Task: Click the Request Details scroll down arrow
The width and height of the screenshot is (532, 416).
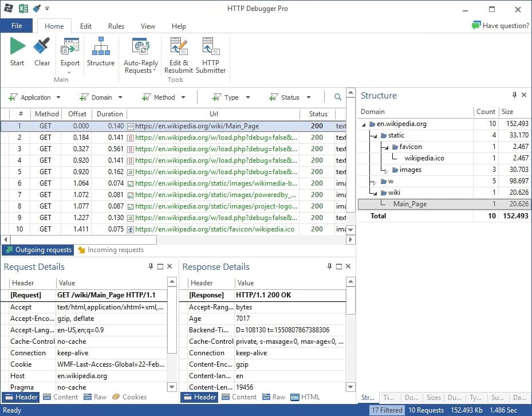Action: point(172,387)
